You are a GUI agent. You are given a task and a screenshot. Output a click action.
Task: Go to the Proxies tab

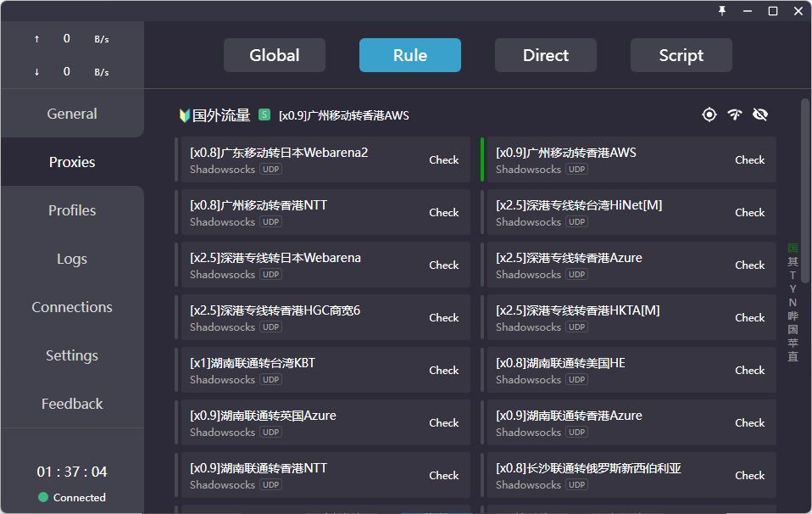point(72,162)
